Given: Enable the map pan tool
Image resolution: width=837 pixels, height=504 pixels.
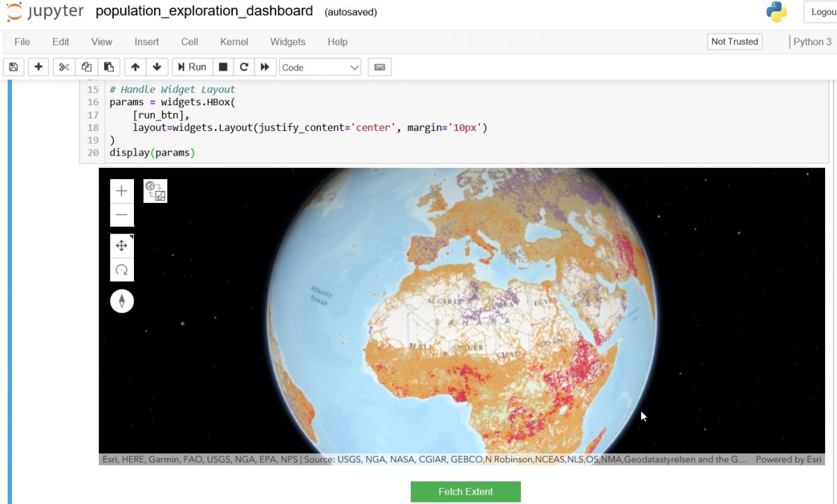Looking at the screenshot, I should 121,245.
